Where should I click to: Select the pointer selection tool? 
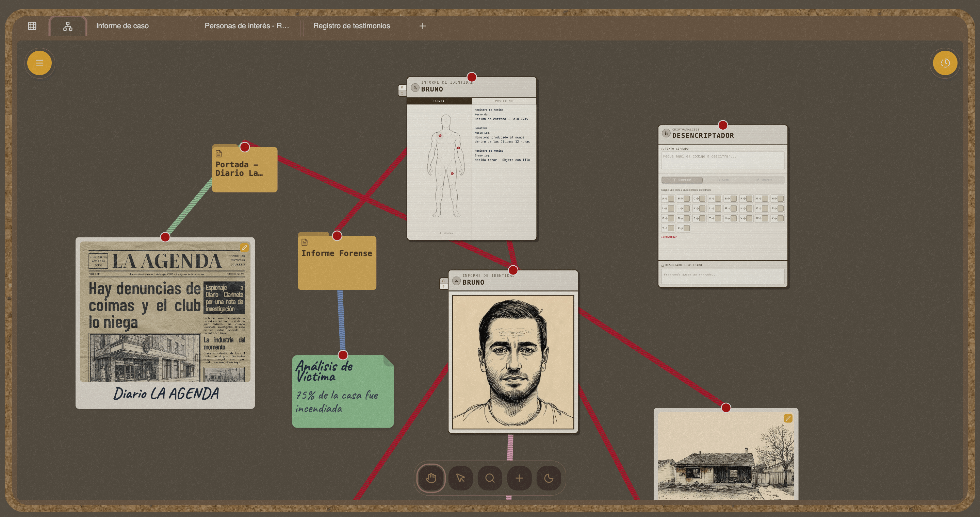tap(460, 478)
